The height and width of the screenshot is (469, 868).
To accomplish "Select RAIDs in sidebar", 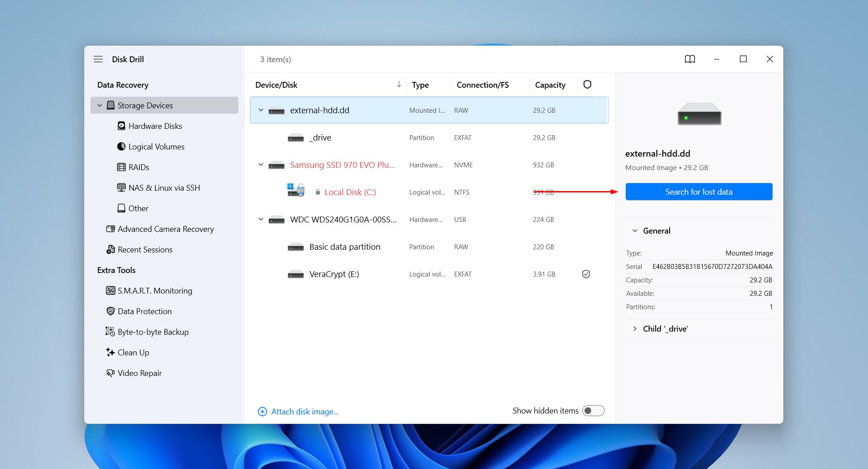I will coord(139,167).
